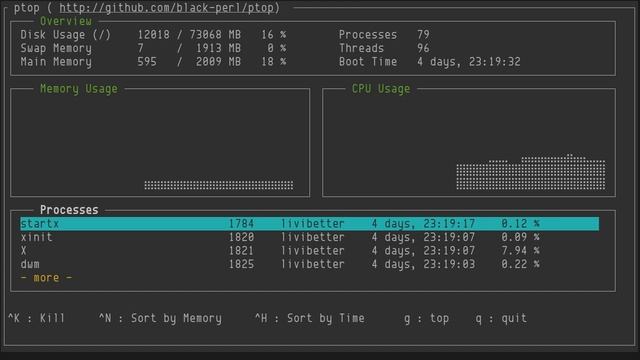Image resolution: width=640 pixels, height=360 pixels.
Task: Click the '595 / 2009 MB' memory value
Action: 189,62
